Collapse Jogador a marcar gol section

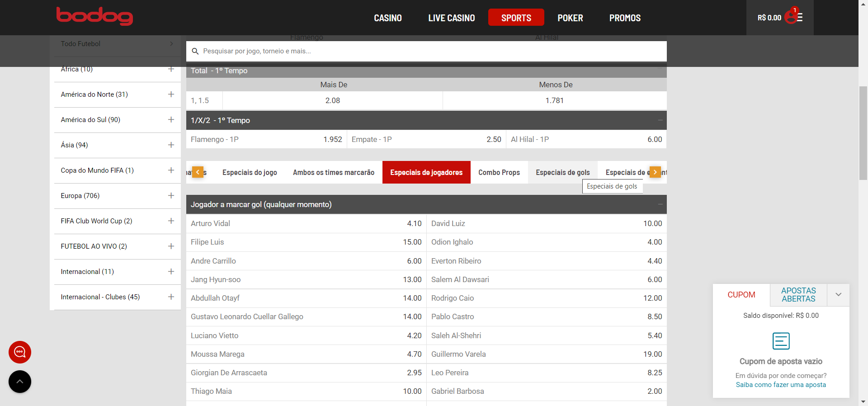click(660, 204)
